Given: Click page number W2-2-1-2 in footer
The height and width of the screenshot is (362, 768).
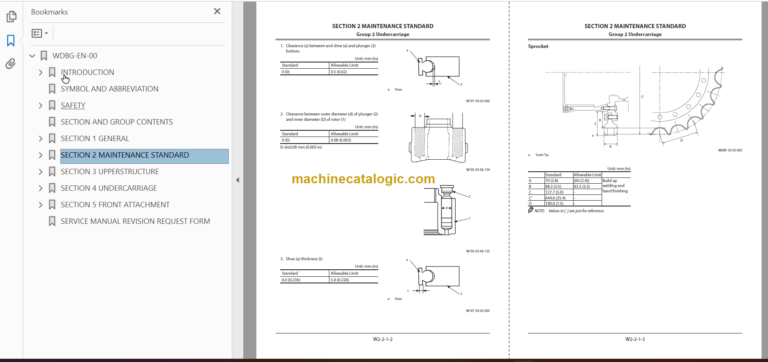Looking at the screenshot, I should coord(383,339).
